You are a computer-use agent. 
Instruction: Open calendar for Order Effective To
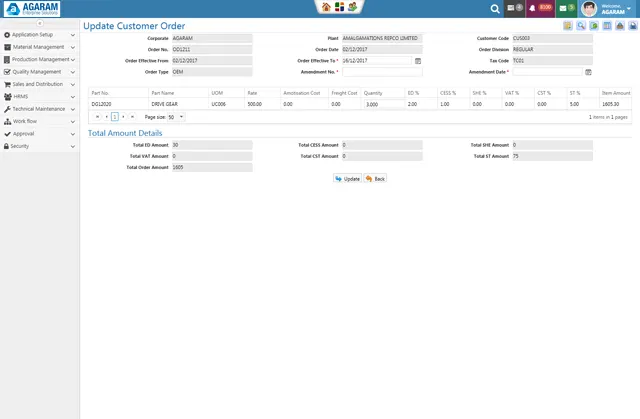coord(418,61)
